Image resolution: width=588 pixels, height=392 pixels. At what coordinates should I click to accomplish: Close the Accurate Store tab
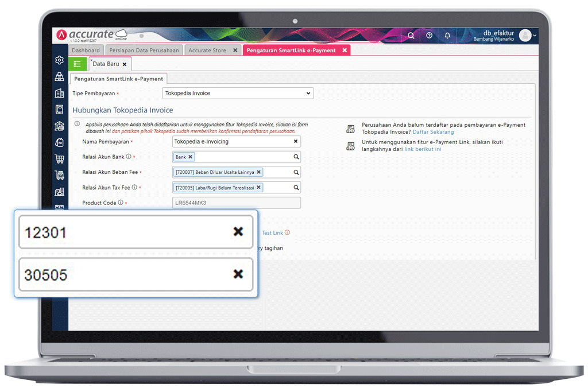[235, 50]
